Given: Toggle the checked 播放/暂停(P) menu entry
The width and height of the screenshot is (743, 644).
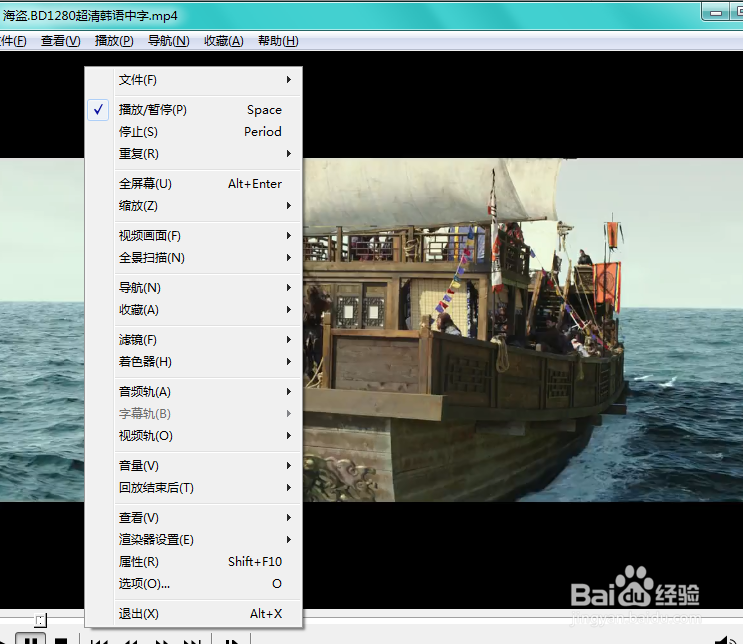Looking at the screenshot, I should coord(193,110).
